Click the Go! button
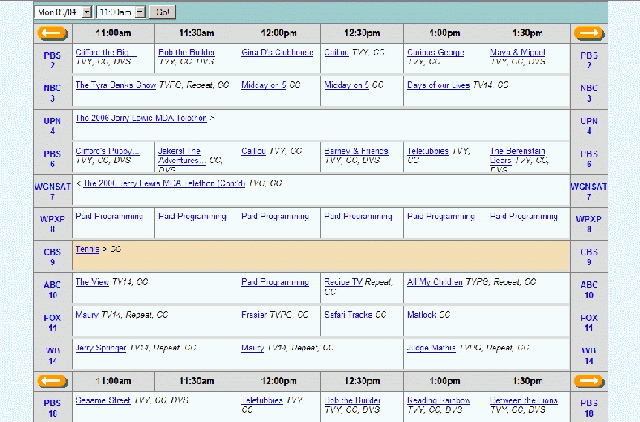This screenshot has height=422, width=640. tap(162, 12)
